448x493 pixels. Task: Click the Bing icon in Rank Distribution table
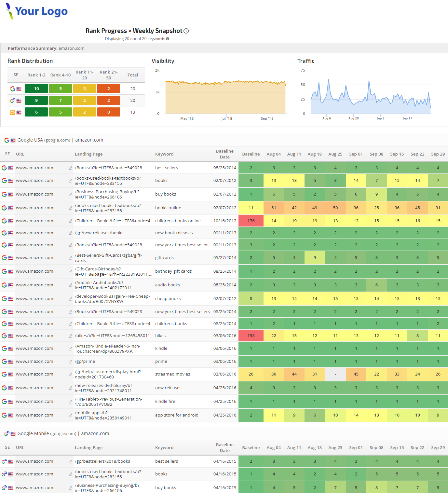[13, 112]
